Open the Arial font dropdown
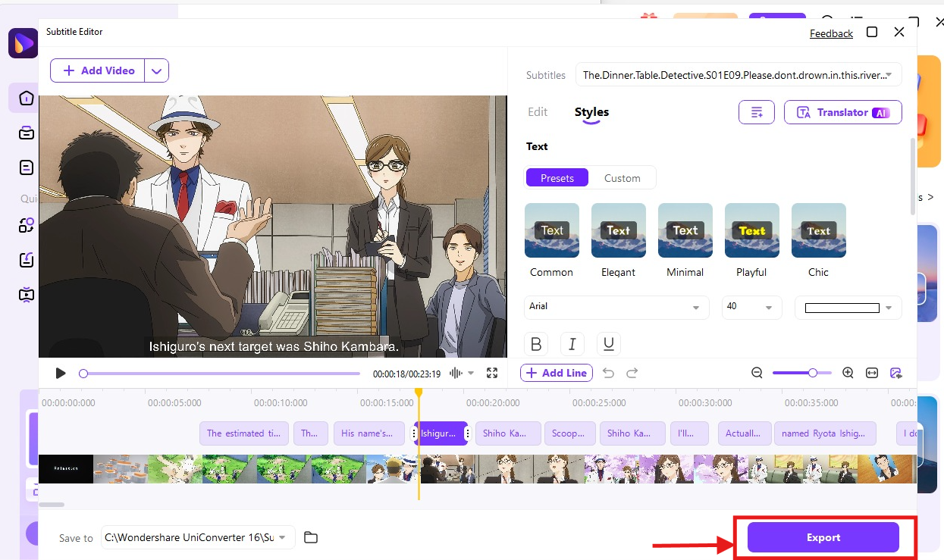Image resolution: width=944 pixels, height=560 pixels. [x=616, y=307]
